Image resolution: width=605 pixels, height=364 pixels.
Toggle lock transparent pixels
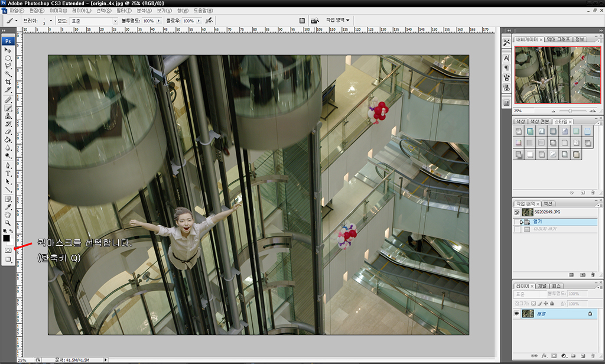(x=534, y=303)
